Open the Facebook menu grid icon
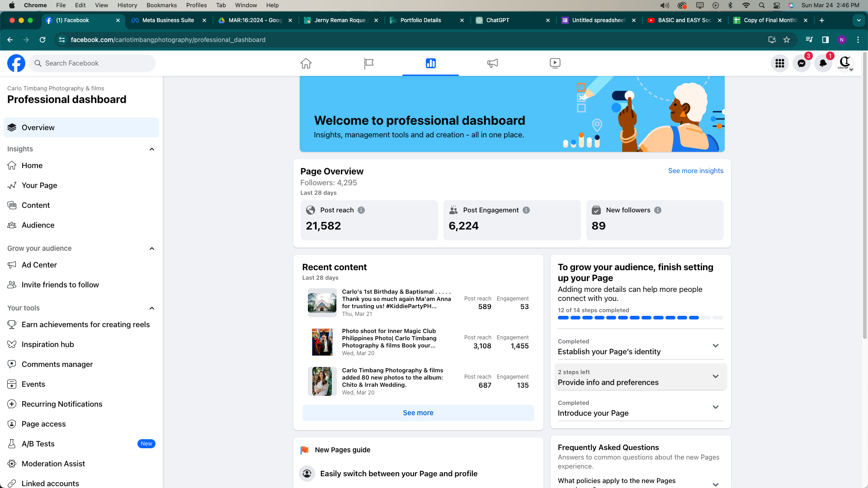 pyautogui.click(x=780, y=63)
